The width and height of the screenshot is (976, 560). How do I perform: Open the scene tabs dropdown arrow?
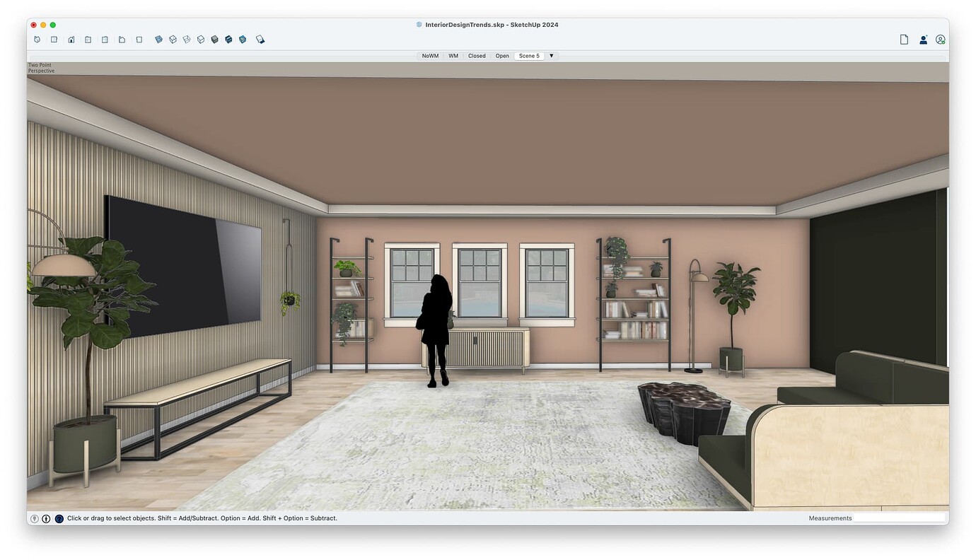551,55
